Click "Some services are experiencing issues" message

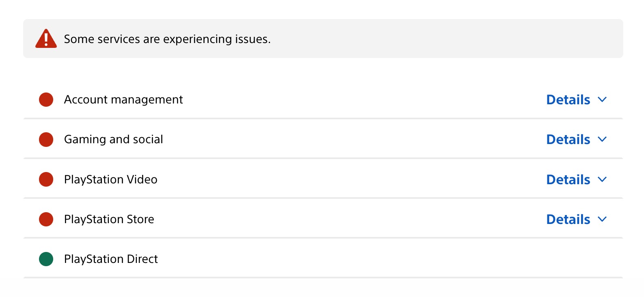coord(167,39)
